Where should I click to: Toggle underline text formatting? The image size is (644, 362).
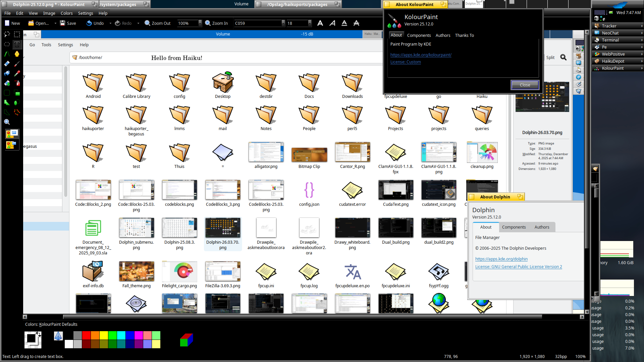click(344, 23)
